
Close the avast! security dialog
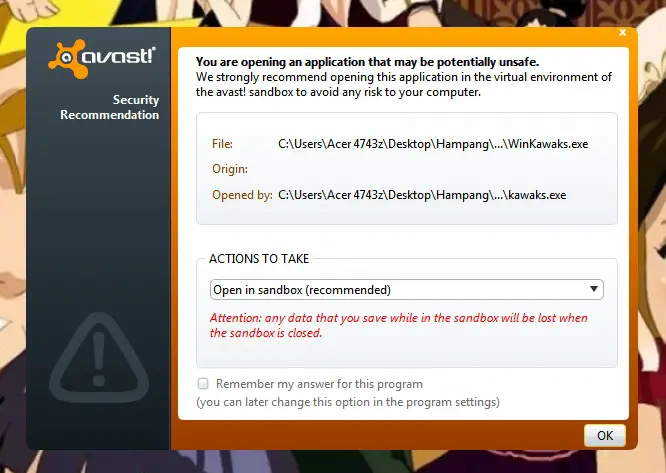click(623, 33)
